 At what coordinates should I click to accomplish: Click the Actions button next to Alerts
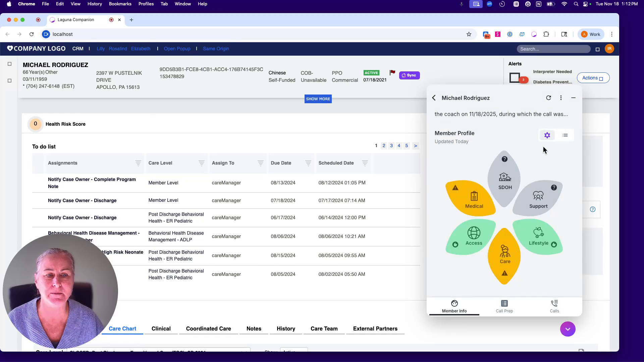pyautogui.click(x=592, y=77)
